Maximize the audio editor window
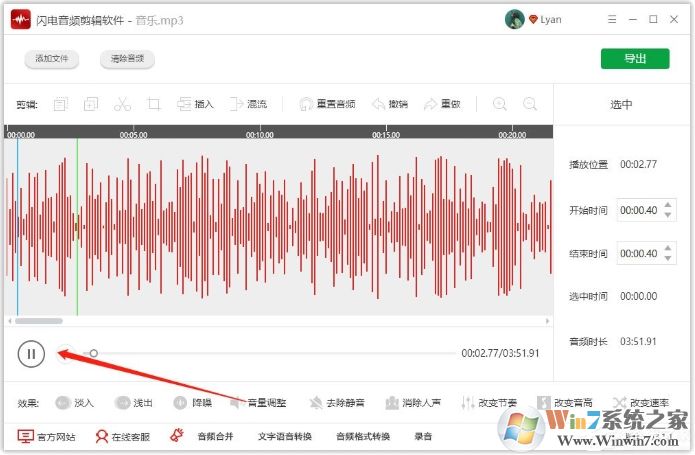Image resolution: width=695 pixels, height=455 pixels. tap(653, 19)
